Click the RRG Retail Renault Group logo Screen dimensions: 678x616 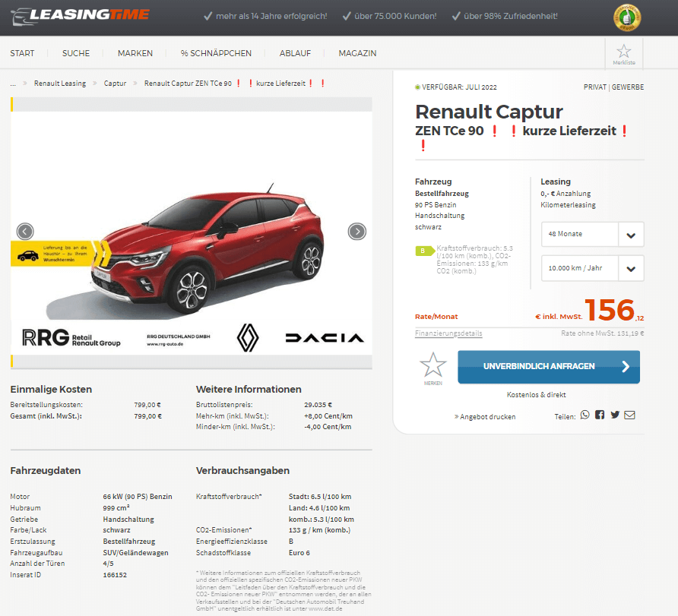coord(71,337)
